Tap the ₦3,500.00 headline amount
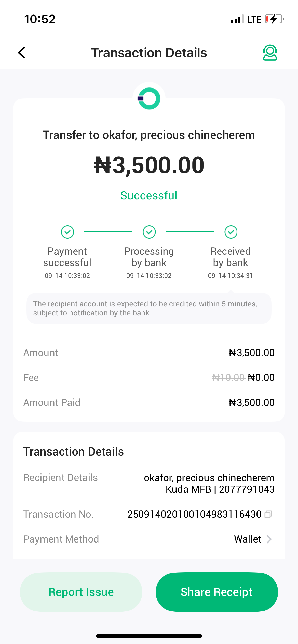This screenshot has width=298, height=644. 149,165
